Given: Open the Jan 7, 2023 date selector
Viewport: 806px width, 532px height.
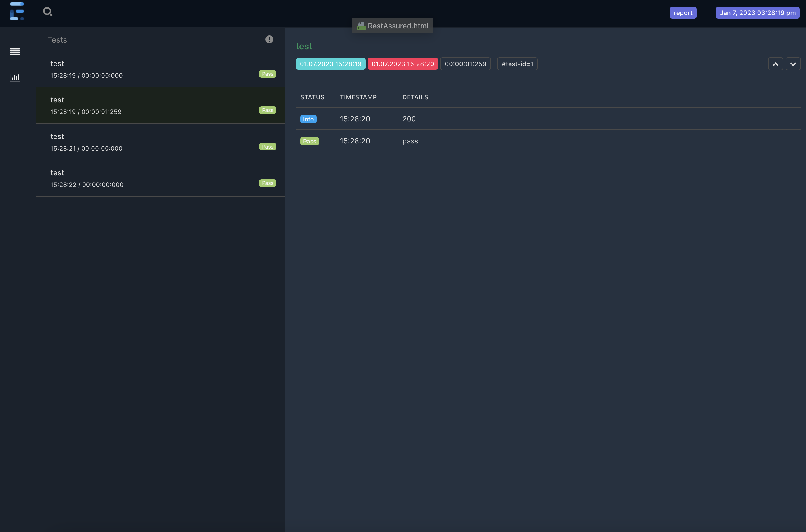Looking at the screenshot, I should click(x=758, y=12).
